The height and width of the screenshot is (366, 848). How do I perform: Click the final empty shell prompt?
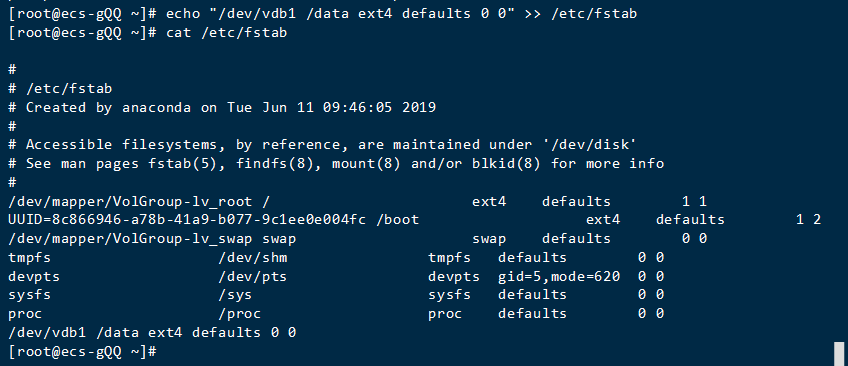(x=83, y=351)
